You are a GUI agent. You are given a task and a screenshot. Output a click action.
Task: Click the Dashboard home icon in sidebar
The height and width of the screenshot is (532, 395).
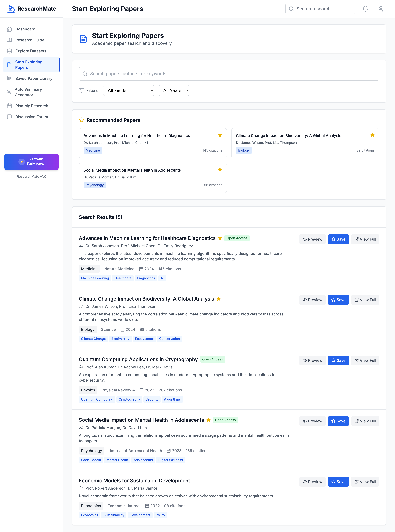pyautogui.click(x=9, y=29)
